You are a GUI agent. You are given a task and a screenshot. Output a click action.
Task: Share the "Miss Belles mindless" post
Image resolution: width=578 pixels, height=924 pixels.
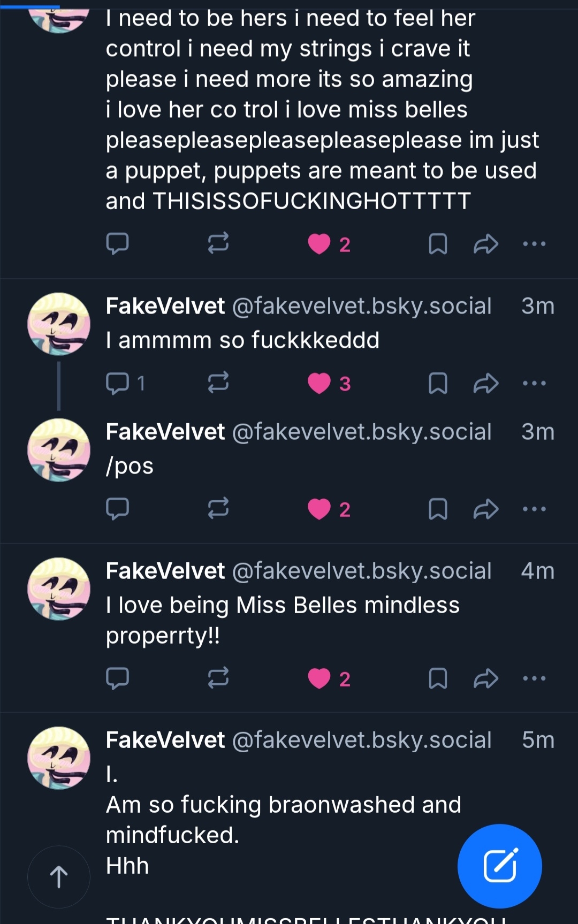486,678
